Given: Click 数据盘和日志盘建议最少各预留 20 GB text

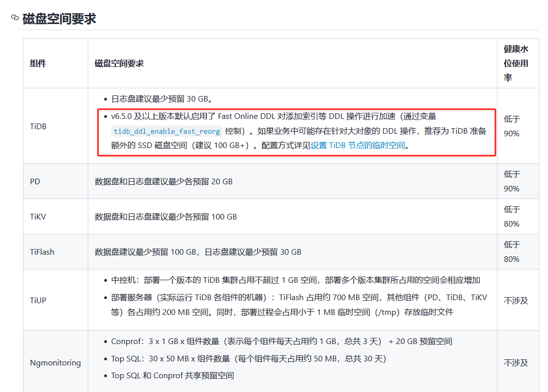Looking at the screenshot, I should (x=163, y=182).
